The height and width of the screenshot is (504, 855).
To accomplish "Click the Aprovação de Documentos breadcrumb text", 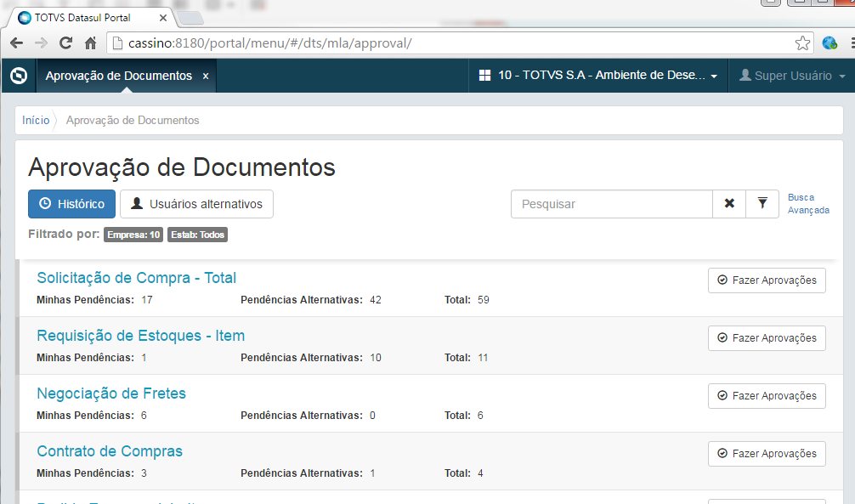I will click(133, 120).
